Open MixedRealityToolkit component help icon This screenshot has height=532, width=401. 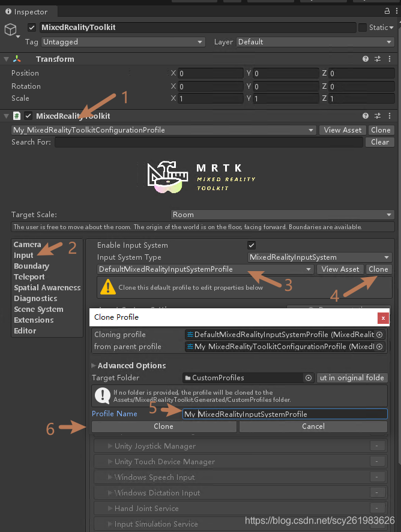click(x=366, y=116)
